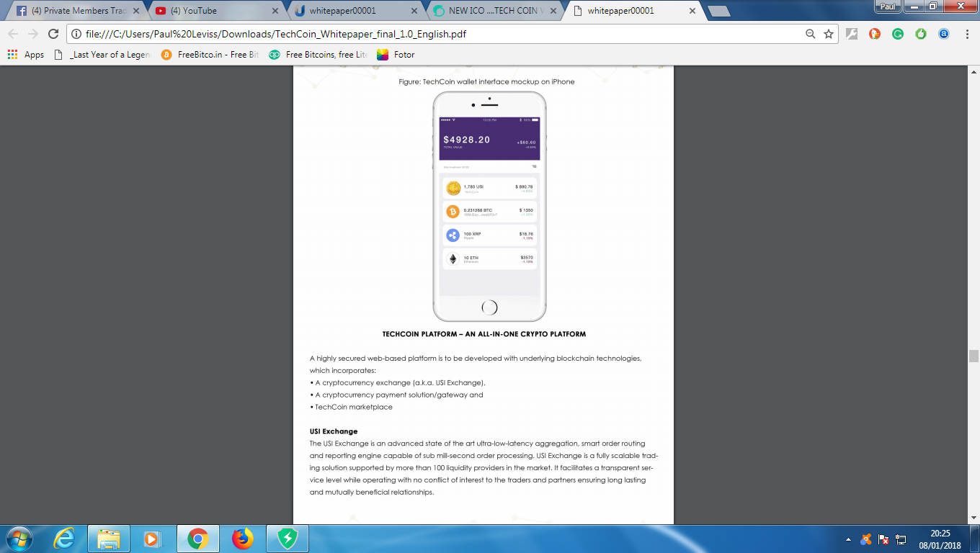Click the green thumbs-up extension icon
Image resolution: width=980 pixels, height=553 pixels.
tap(921, 34)
